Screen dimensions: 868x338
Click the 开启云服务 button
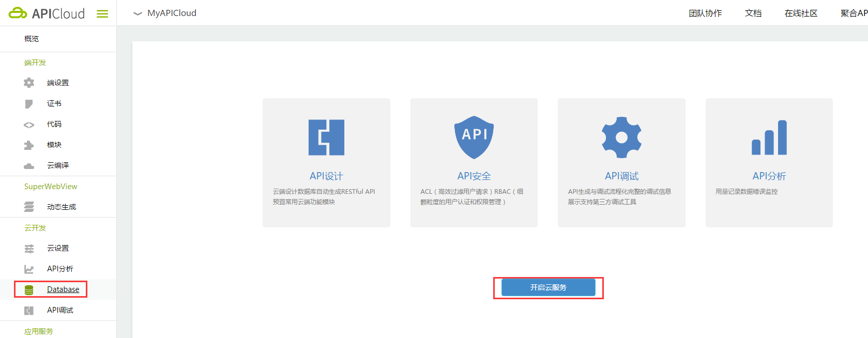(x=549, y=287)
